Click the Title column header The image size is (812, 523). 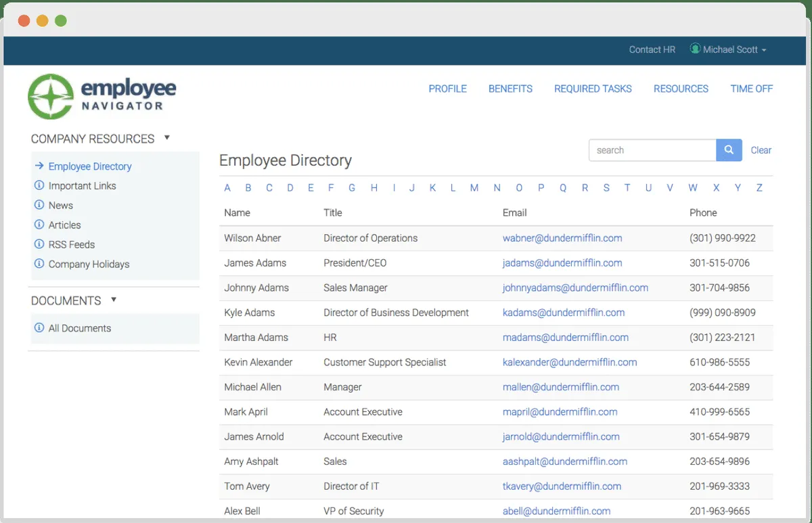pos(333,212)
